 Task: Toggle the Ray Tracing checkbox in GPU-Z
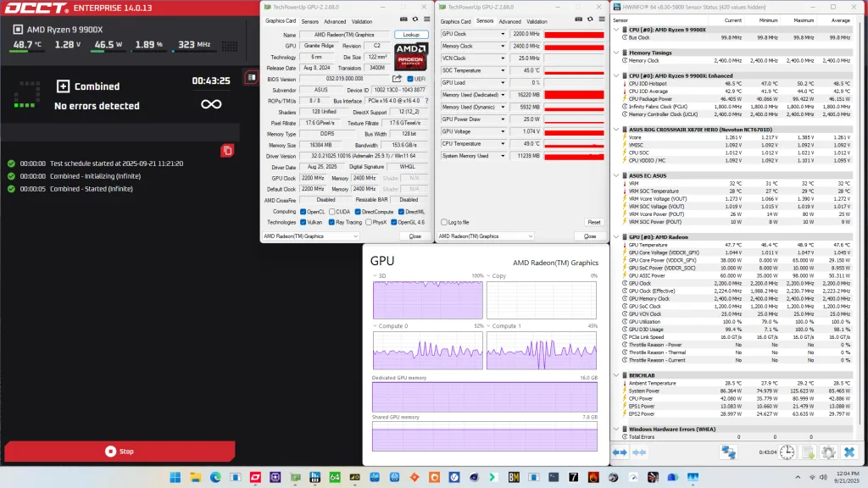(x=331, y=222)
